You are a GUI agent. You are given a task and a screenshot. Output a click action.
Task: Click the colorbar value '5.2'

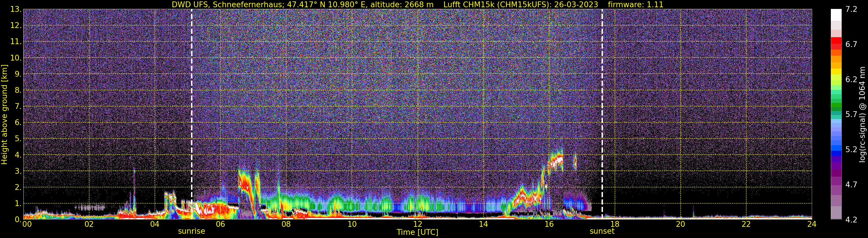point(851,150)
